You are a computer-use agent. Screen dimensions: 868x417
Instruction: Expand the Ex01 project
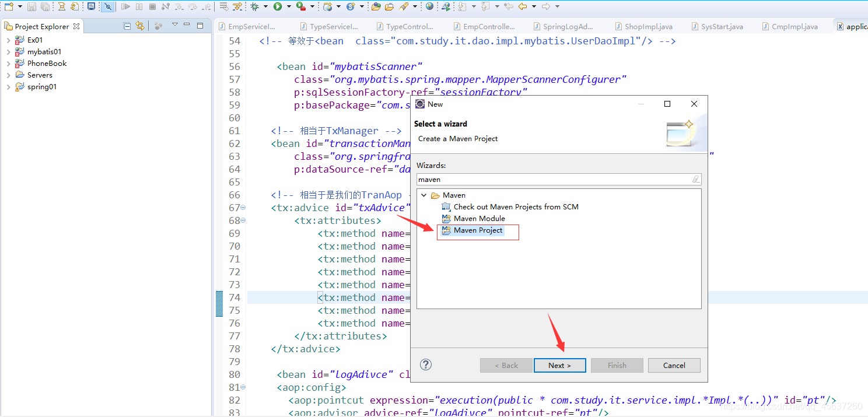(8, 40)
